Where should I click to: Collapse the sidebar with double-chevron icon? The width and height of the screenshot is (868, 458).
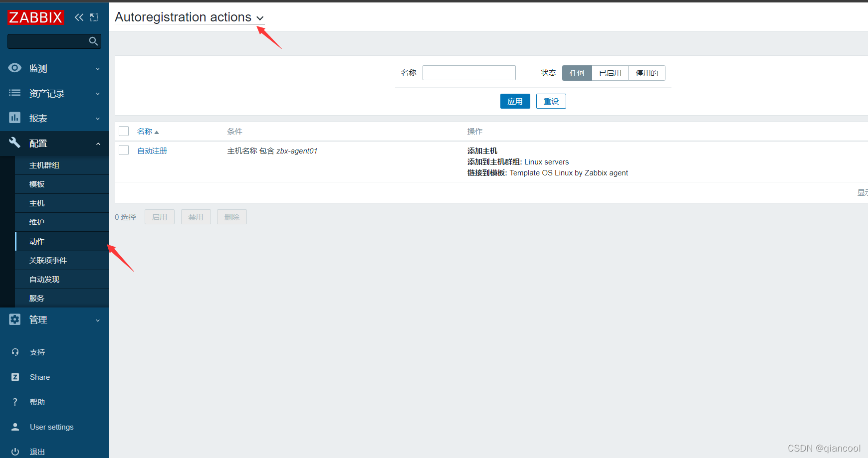click(79, 17)
